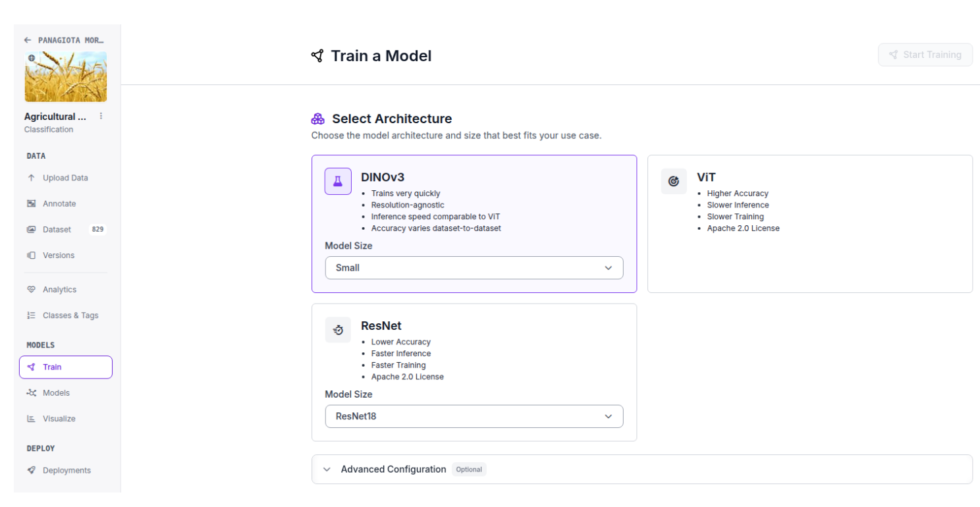Viewport: 980px width, 507px height.
Task: Click the DINOv3 flask icon
Action: point(338,181)
